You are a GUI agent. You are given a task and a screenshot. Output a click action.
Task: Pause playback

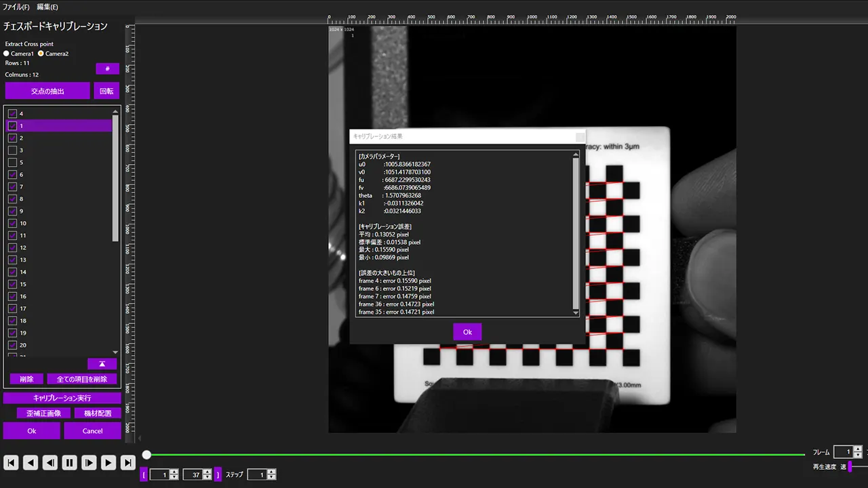(x=69, y=463)
